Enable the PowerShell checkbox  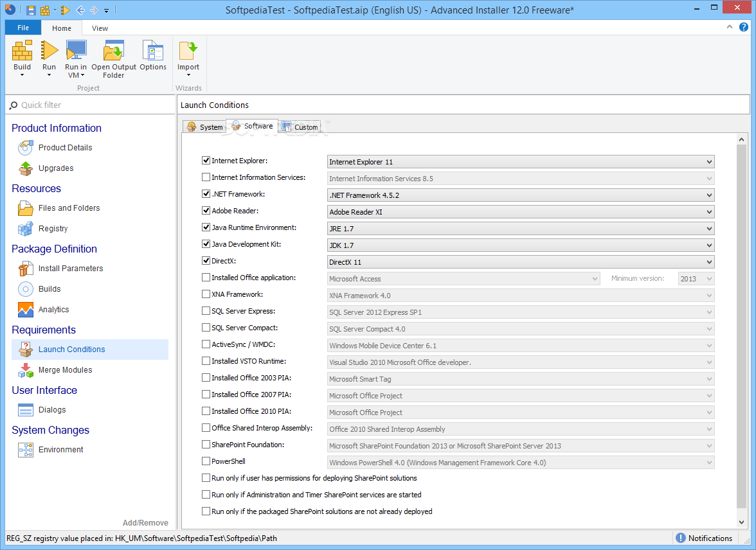pyautogui.click(x=206, y=461)
